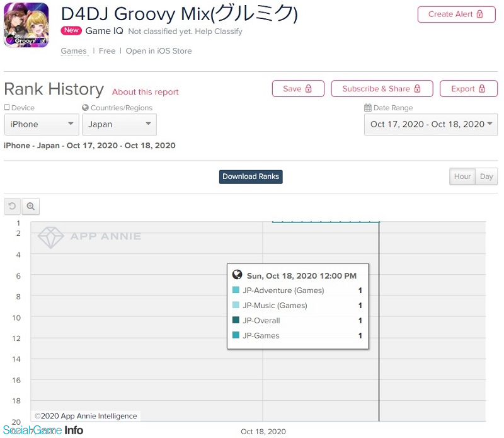The height and width of the screenshot is (438, 504).
Task: Click the pink New badge
Action: click(71, 30)
